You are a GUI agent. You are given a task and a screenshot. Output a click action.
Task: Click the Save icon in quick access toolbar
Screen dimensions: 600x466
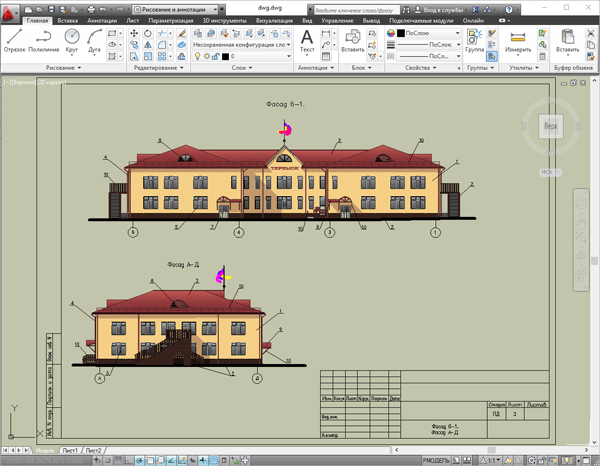pyautogui.click(x=51, y=9)
